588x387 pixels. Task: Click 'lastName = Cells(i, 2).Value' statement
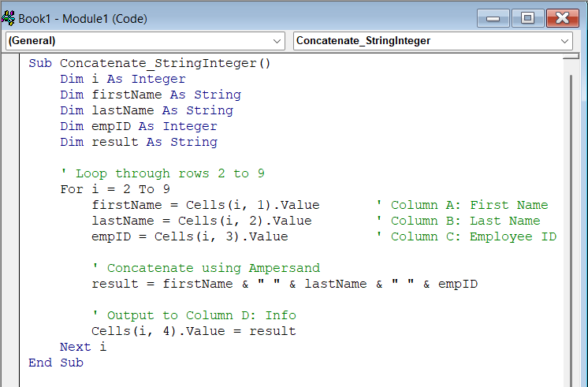[x=201, y=221]
